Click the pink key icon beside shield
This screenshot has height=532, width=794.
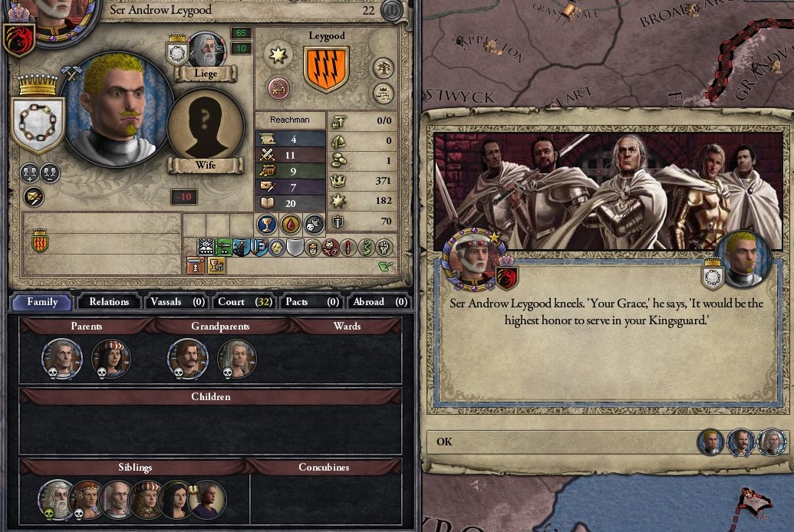click(x=278, y=88)
